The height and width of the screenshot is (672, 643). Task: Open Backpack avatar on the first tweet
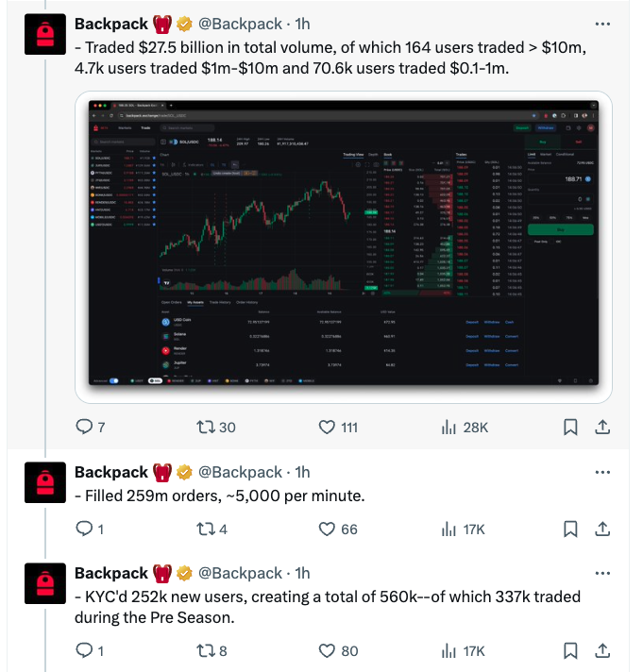[x=45, y=34]
